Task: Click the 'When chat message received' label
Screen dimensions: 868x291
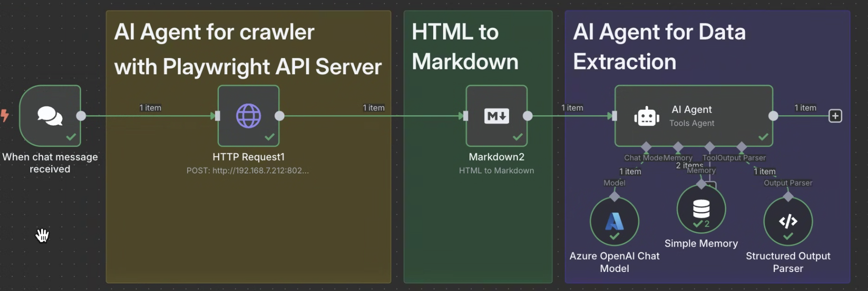Action: click(x=50, y=163)
